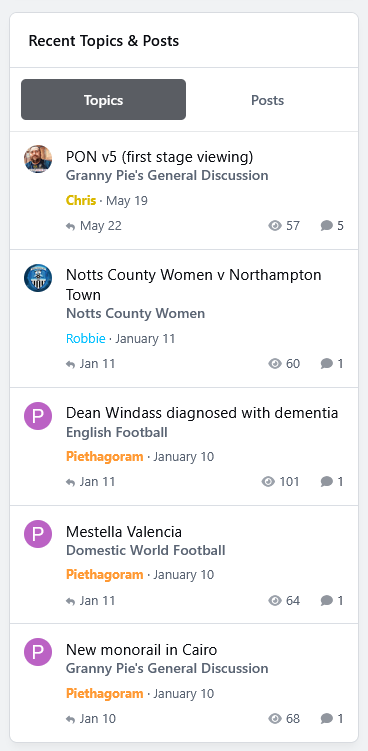Click the views eye icon showing 57
368x751 pixels.
[x=275, y=226]
